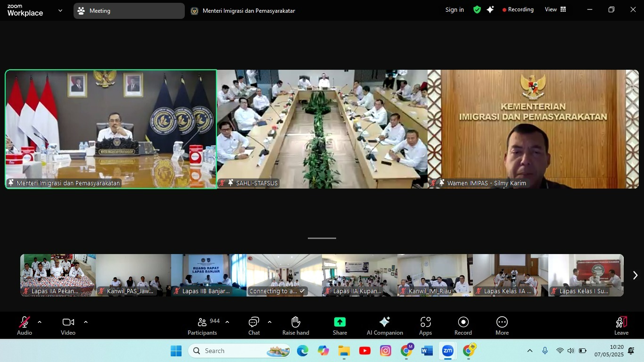The height and width of the screenshot is (362, 644).
Task: Expand the Chat options arrow
Action: pyautogui.click(x=270, y=322)
